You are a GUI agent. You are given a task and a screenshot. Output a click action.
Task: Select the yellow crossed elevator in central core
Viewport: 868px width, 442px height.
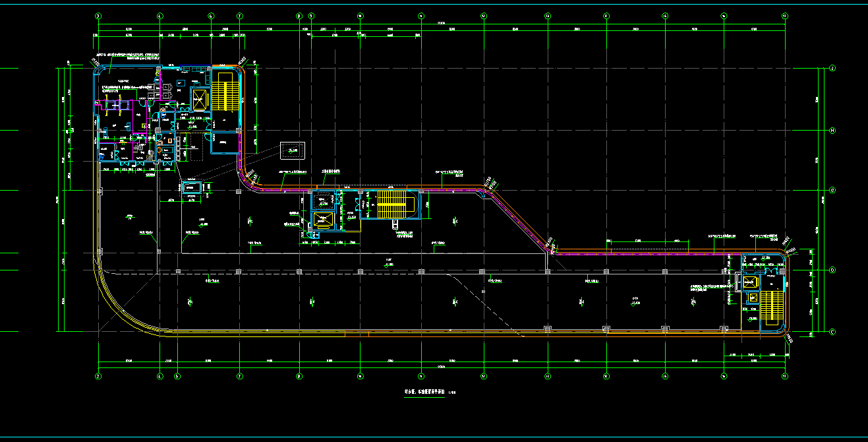pos(323,220)
